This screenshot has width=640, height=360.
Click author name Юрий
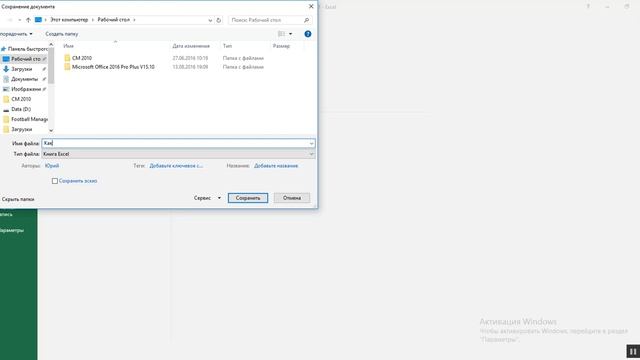pos(52,166)
